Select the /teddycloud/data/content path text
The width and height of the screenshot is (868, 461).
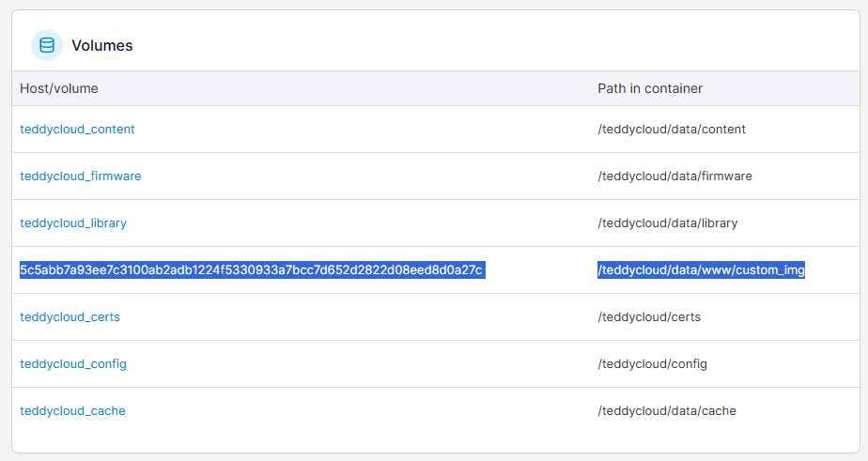click(672, 129)
